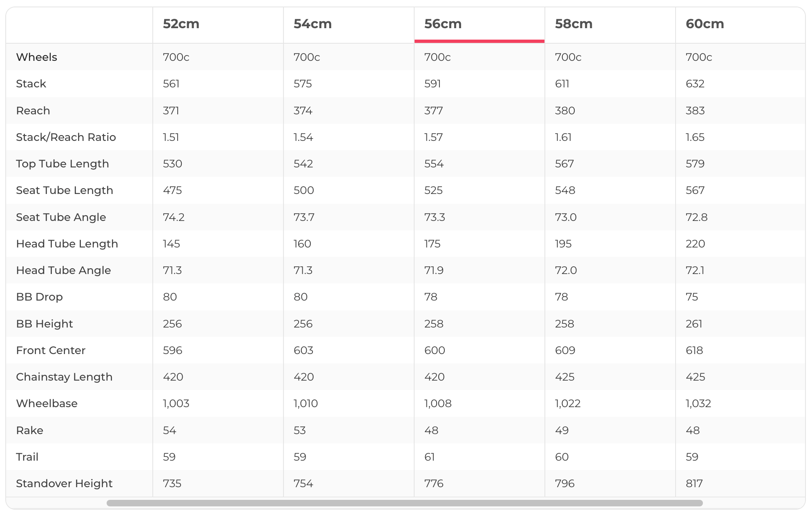
Task: Click the 58cm Top Tube Length value 567
Action: [564, 164]
